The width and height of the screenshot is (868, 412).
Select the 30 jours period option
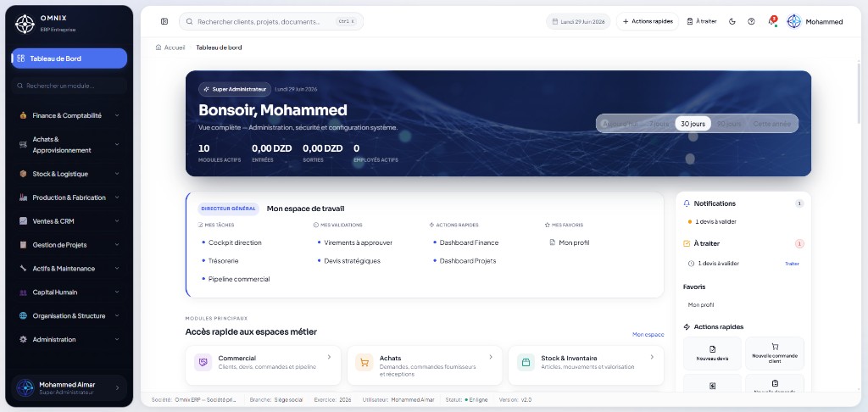[x=693, y=124]
